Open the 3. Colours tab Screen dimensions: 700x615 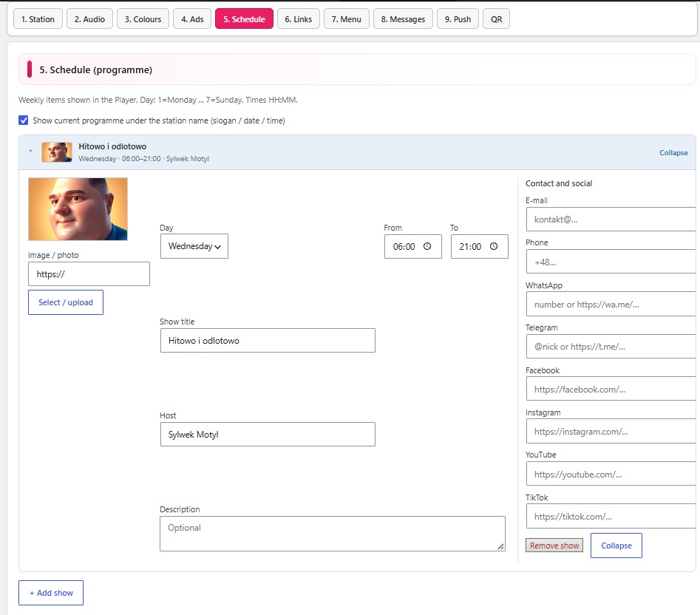click(143, 19)
